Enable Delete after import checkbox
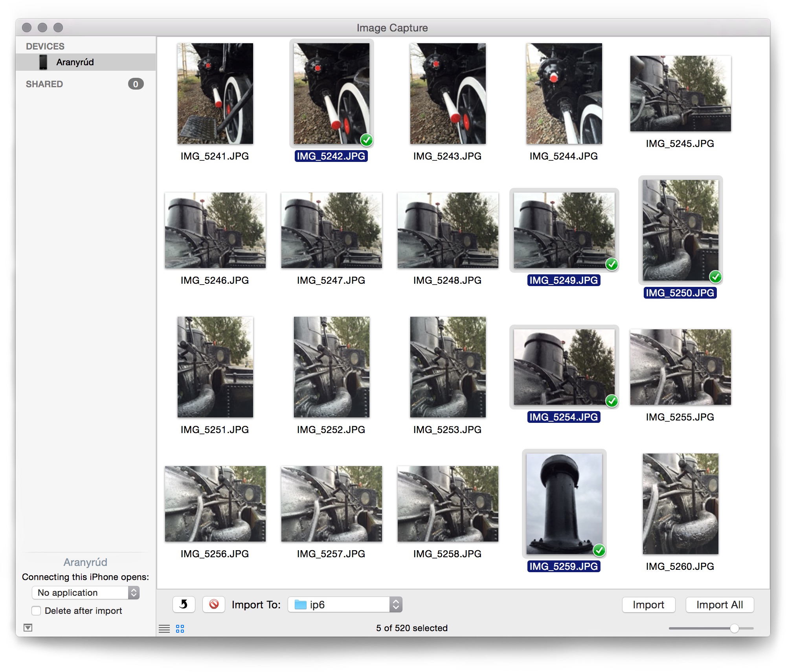The width and height of the screenshot is (786, 672). tap(36, 611)
